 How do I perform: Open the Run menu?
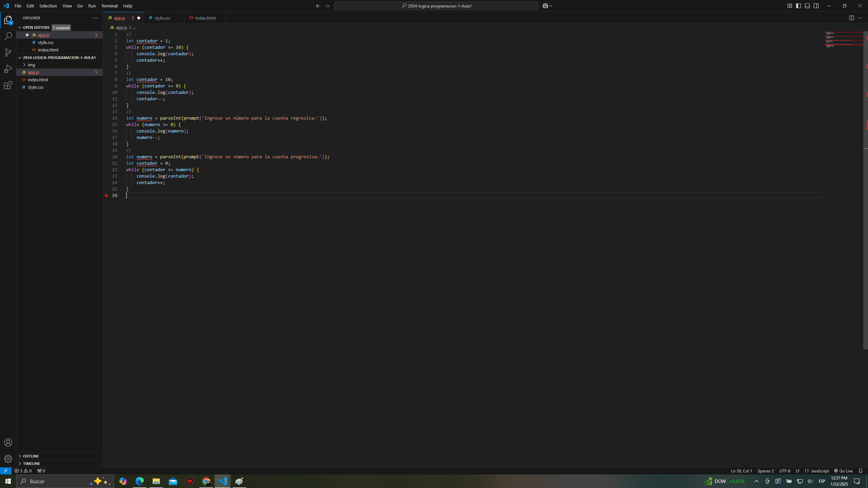[92, 6]
